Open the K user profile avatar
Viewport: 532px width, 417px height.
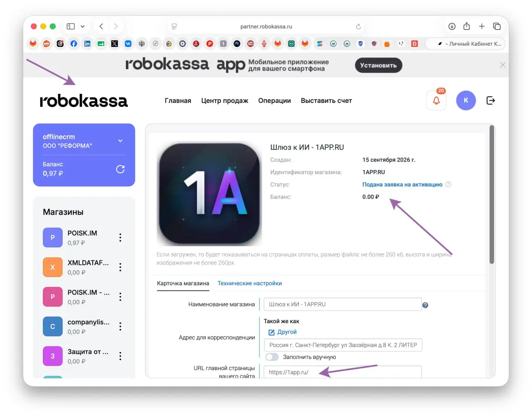tap(466, 100)
